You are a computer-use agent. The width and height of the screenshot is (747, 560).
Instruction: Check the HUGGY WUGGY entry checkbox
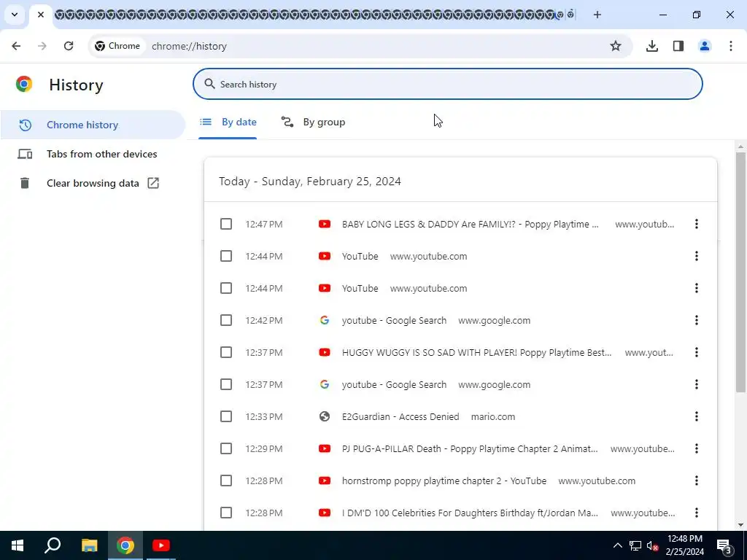226,352
